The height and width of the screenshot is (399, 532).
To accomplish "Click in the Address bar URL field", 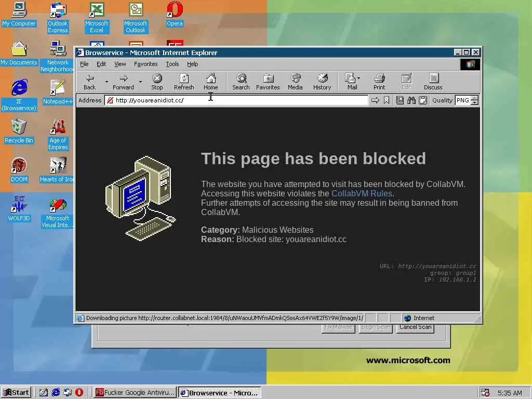I will 236,100.
